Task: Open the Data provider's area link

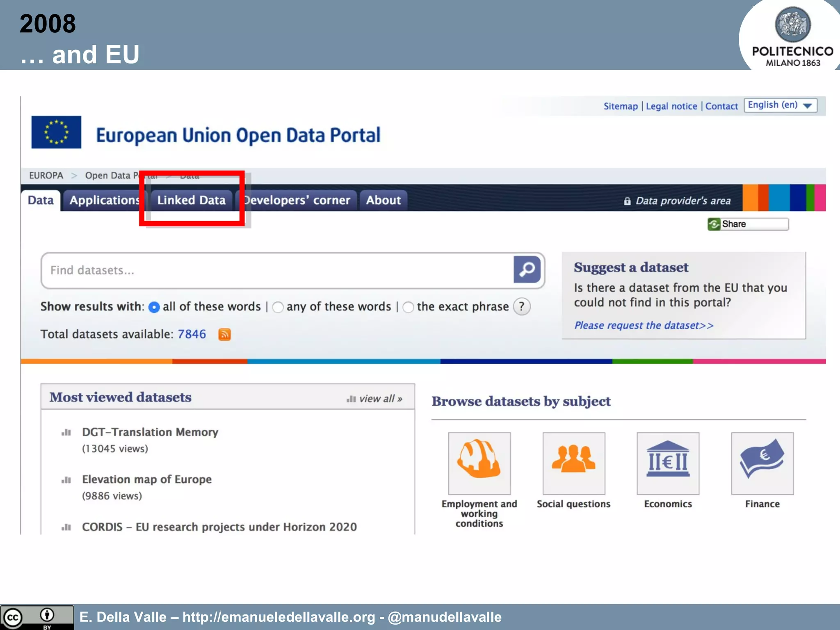Action: (683, 201)
